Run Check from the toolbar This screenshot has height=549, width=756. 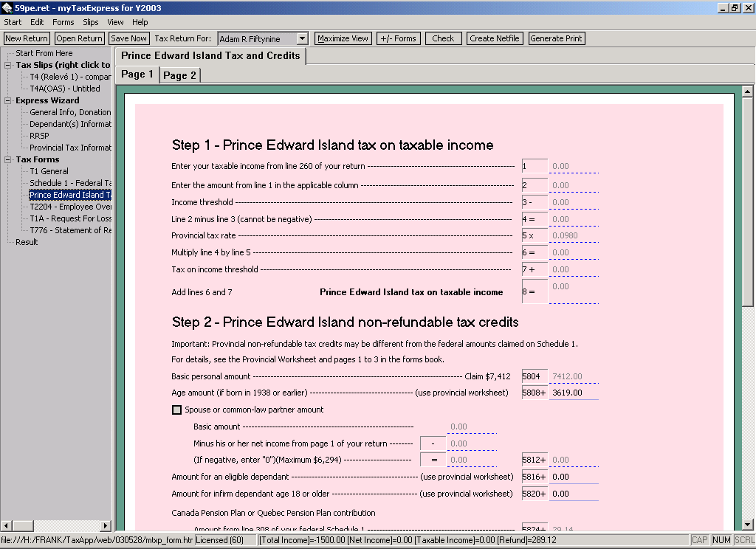[x=443, y=38]
